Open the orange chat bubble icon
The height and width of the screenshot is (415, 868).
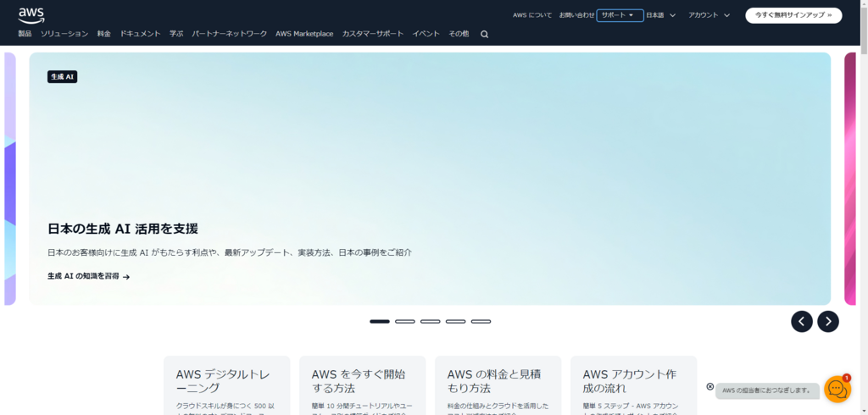837,389
